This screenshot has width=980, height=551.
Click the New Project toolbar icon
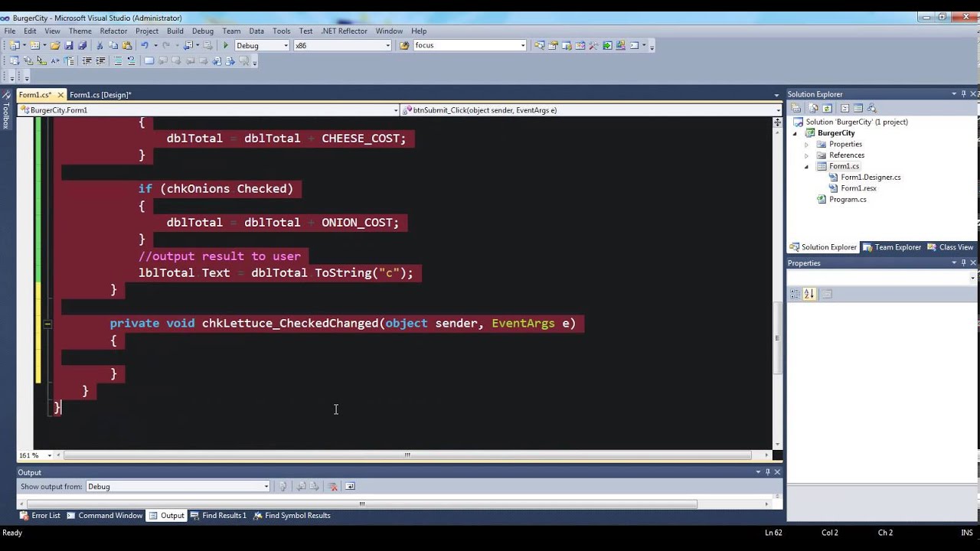(x=13, y=45)
